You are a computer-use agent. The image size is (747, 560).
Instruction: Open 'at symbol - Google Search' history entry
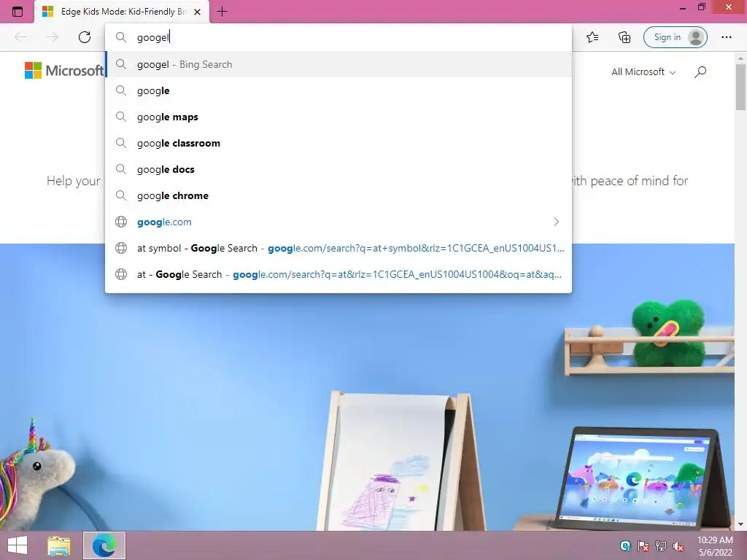[x=338, y=248]
